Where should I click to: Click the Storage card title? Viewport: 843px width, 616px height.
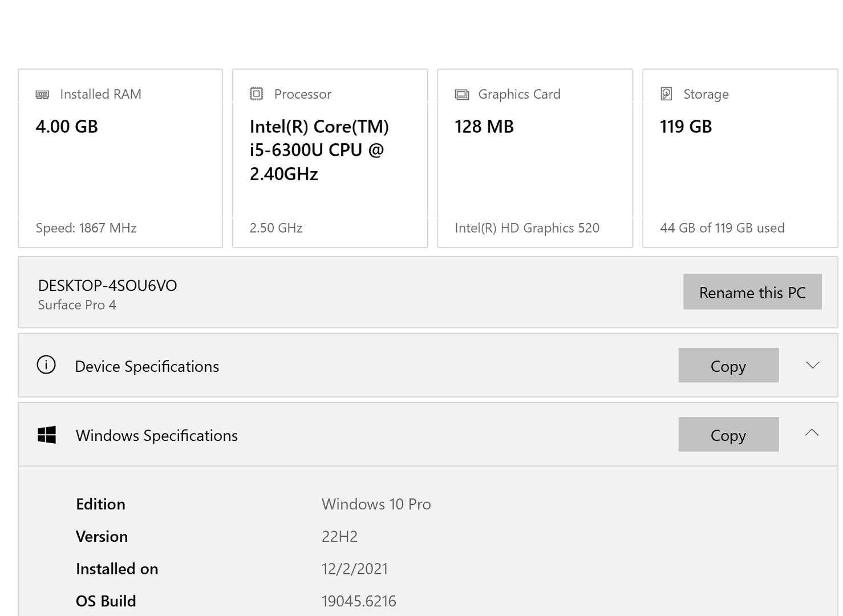[706, 94]
